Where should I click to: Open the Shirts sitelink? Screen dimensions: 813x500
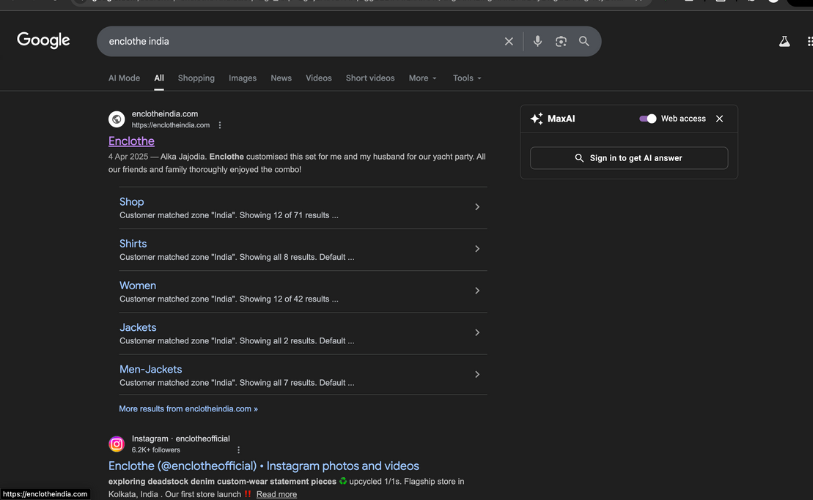(133, 244)
